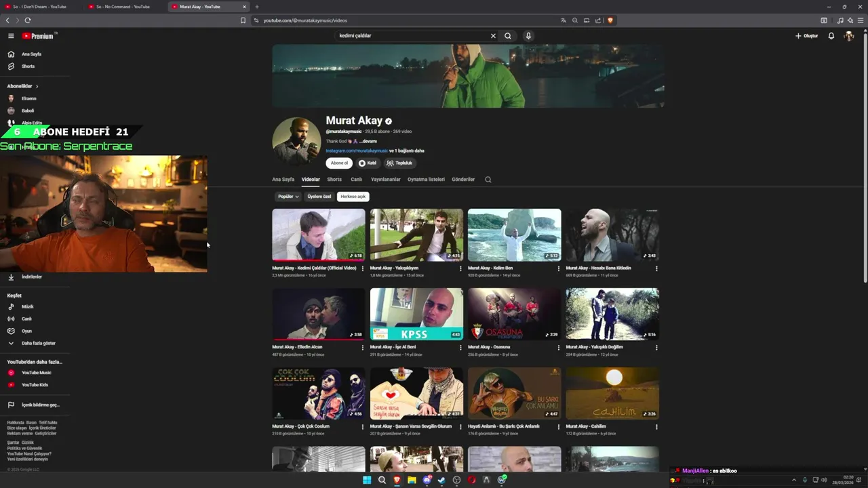This screenshot has height=488, width=868.
Task: Expand Daha fazla göster
Action: click(38, 343)
